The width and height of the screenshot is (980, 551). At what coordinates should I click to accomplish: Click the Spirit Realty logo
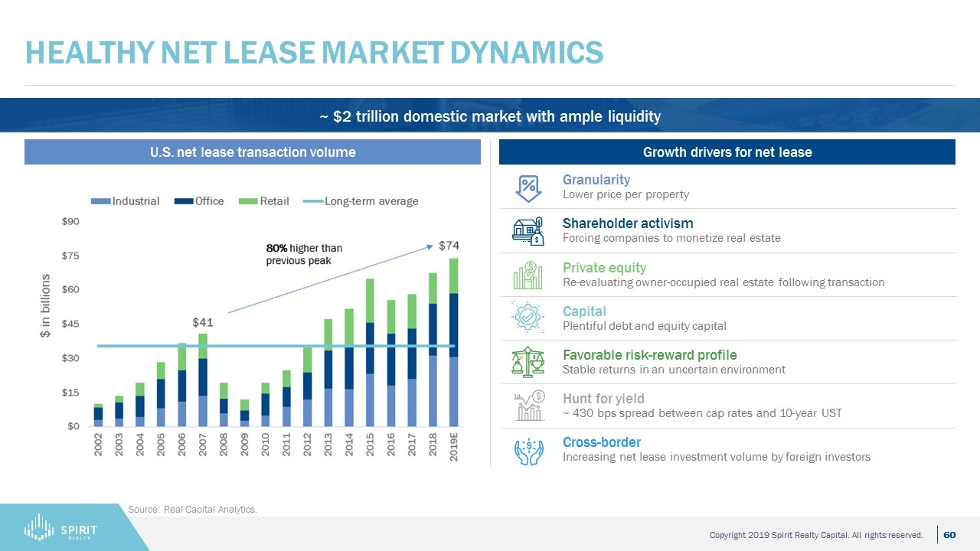tap(61, 527)
